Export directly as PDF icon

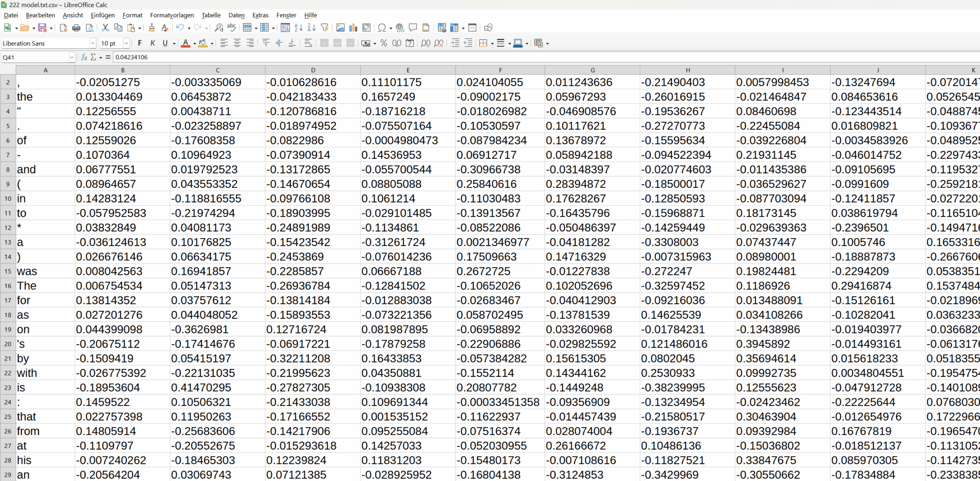63,28
